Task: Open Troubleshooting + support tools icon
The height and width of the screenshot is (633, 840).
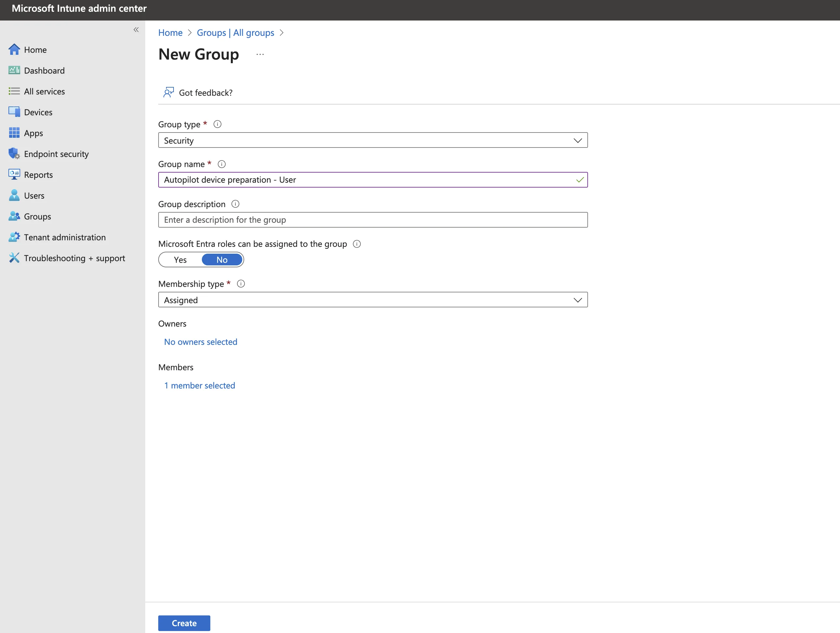Action: 14,258
